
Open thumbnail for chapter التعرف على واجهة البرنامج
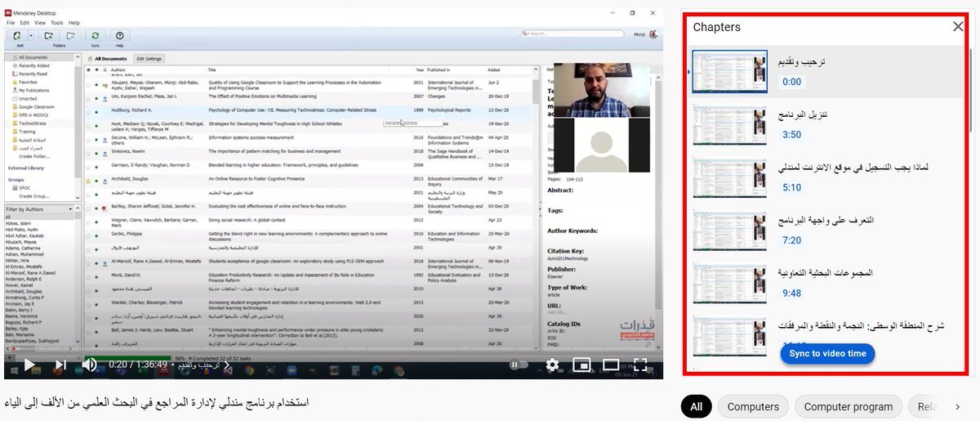730,231
